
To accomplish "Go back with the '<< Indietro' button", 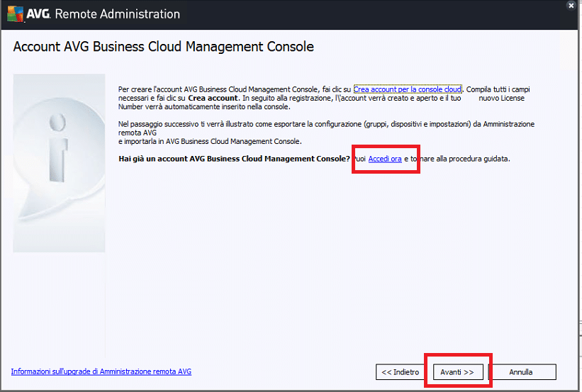I will tap(400, 372).
